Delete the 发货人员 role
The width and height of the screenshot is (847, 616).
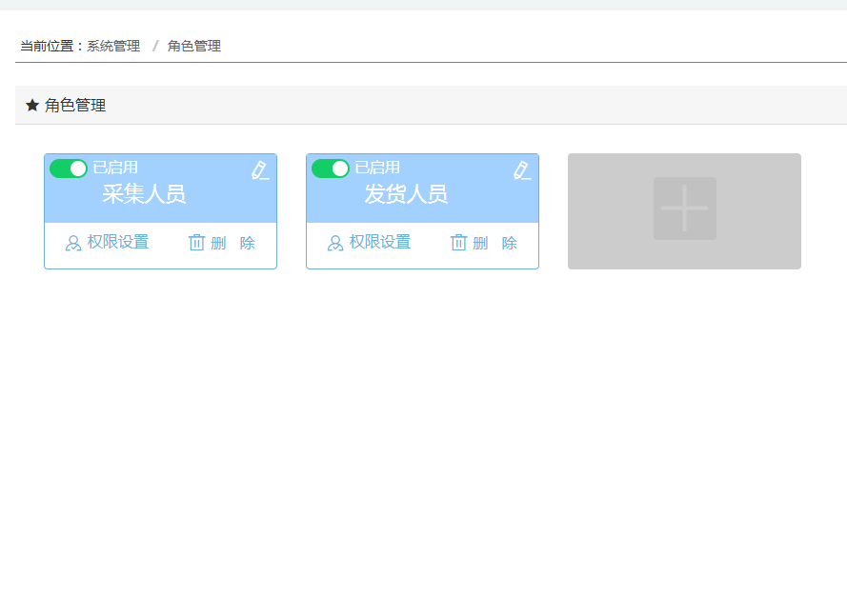483,243
